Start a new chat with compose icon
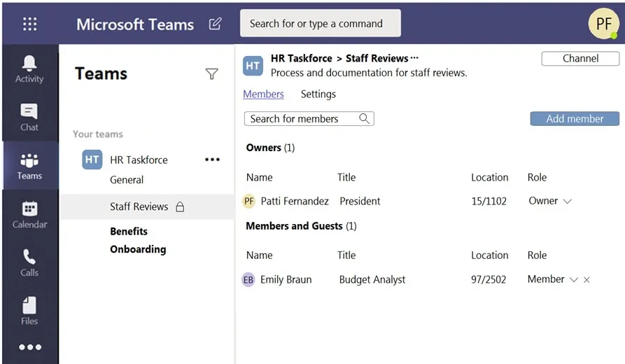The width and height of the screenshot is (625, 364). pos(216,24)
